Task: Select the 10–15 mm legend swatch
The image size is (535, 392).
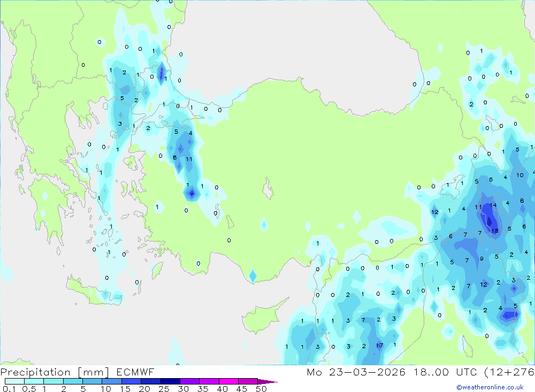Action: click(112, 381)
